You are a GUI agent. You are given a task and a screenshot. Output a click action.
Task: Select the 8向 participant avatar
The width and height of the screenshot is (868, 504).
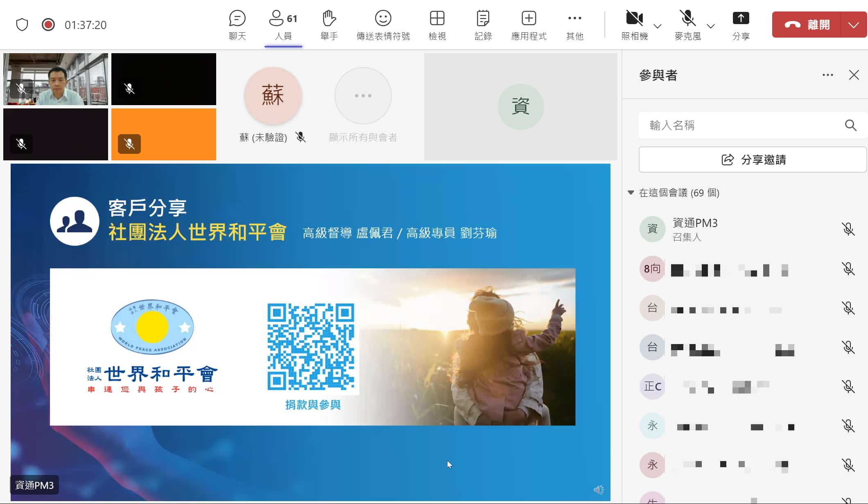(652, 269)
